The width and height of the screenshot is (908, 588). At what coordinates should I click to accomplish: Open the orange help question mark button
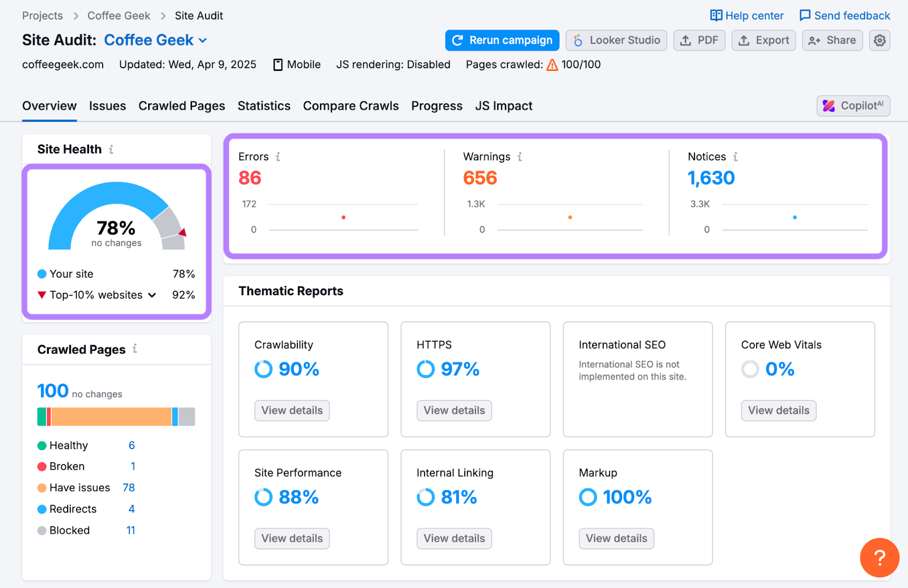coord(879,557)
